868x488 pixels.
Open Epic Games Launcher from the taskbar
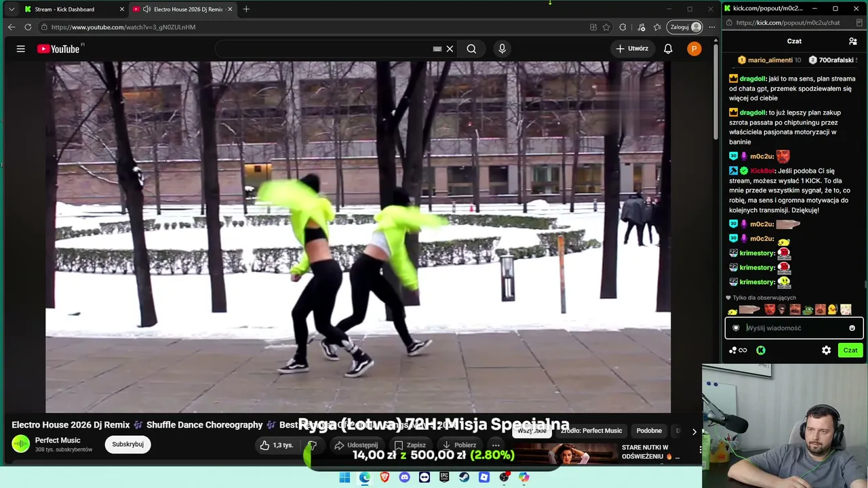444,477
